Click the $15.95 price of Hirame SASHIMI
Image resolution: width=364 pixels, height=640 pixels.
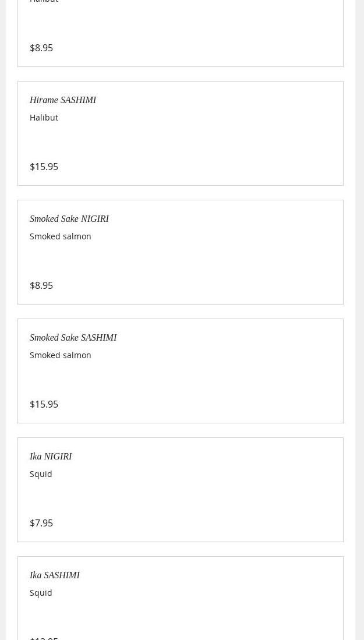coord(44,167)
